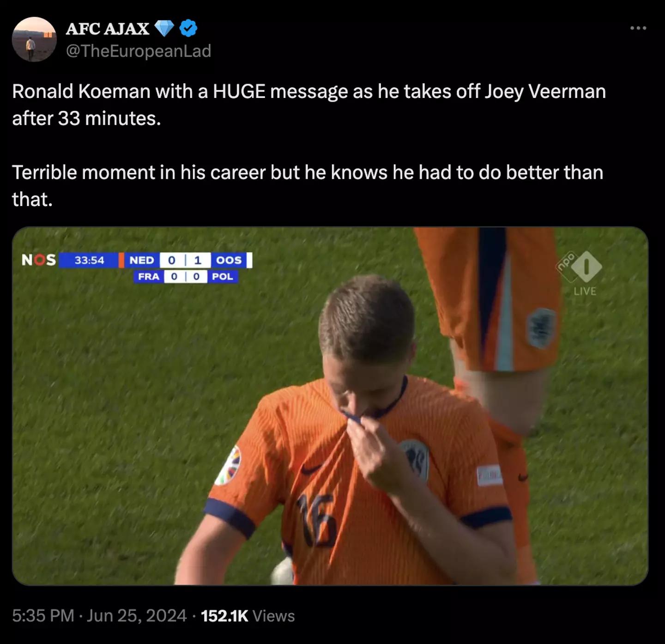
Task: Open the @TheEuropeanLad handle link
Action: pos(139,51)
